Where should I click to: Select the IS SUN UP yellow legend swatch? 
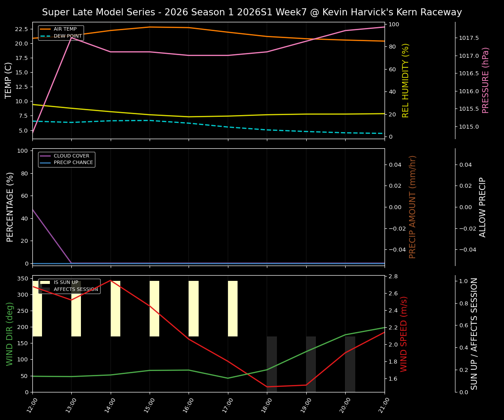pos(45,282)
